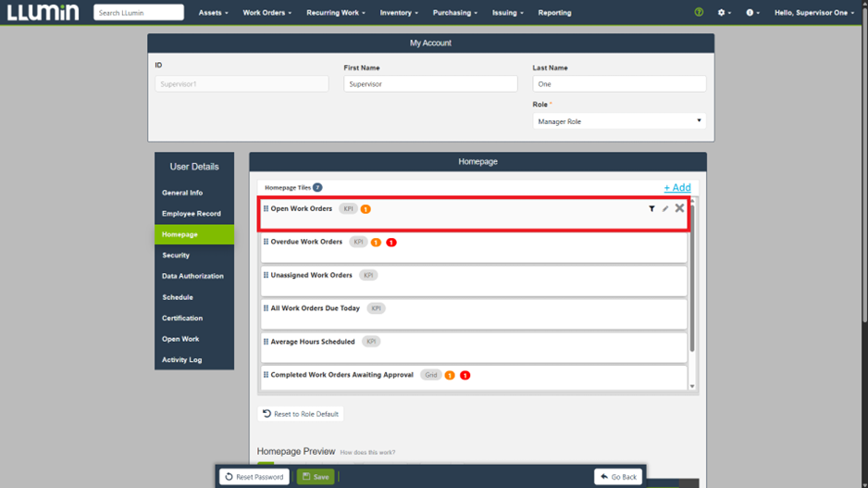The image size is (868, 488).
Task: Click Reset to Role Default button
Action: pyautogui.click(x=301, y=414)
